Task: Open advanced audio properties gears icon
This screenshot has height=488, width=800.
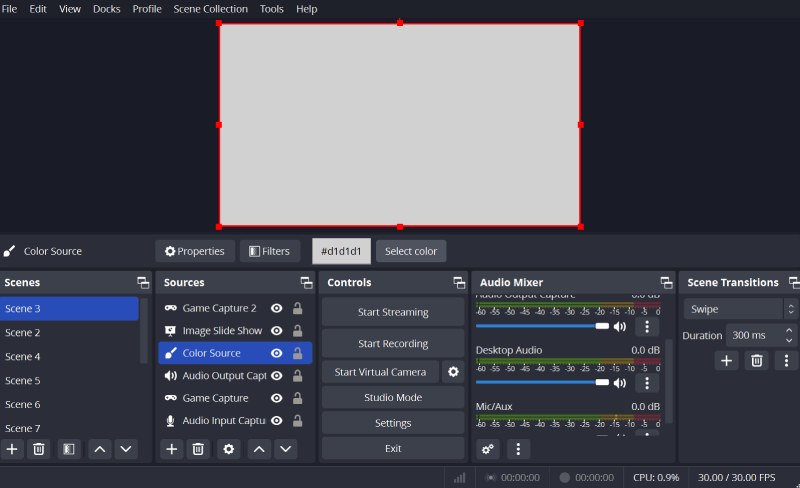Action: (488, 449)
